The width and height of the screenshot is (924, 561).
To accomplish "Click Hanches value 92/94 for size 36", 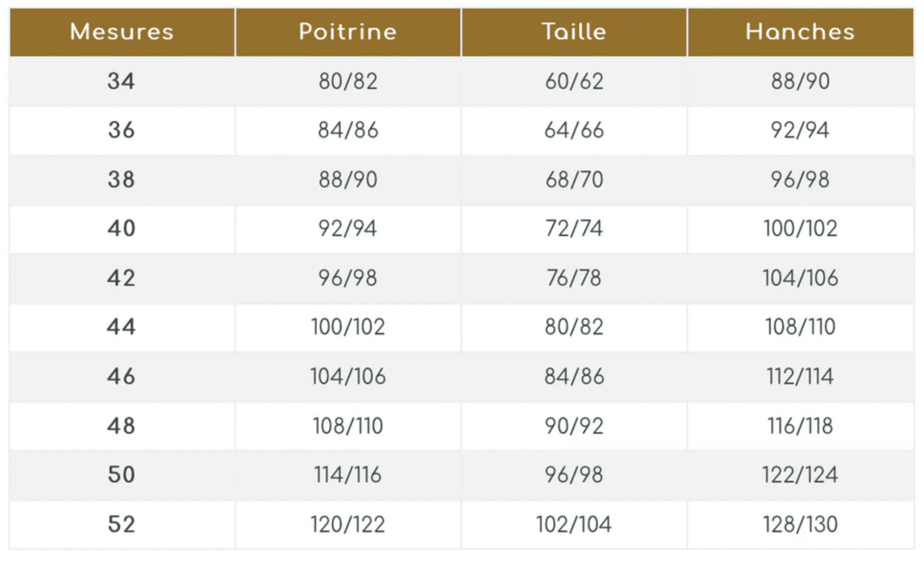I will 800,130.
